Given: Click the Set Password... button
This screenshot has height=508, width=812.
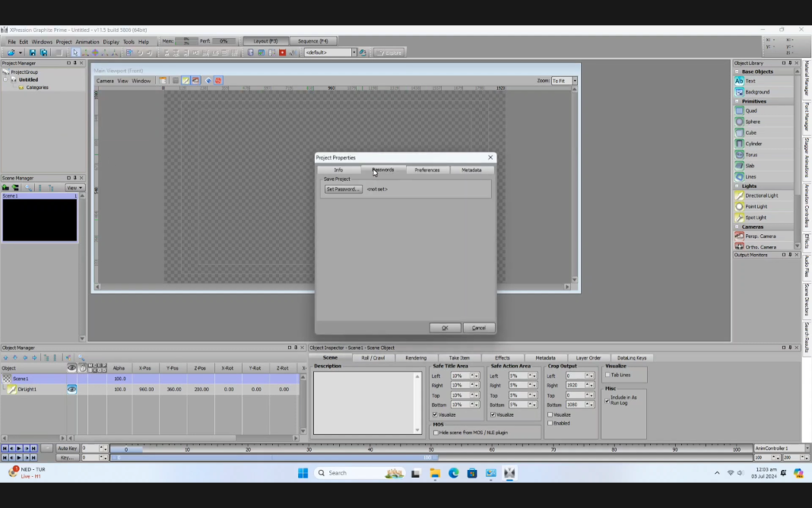Looking at the screenshot, I should (x=343, y=189).
